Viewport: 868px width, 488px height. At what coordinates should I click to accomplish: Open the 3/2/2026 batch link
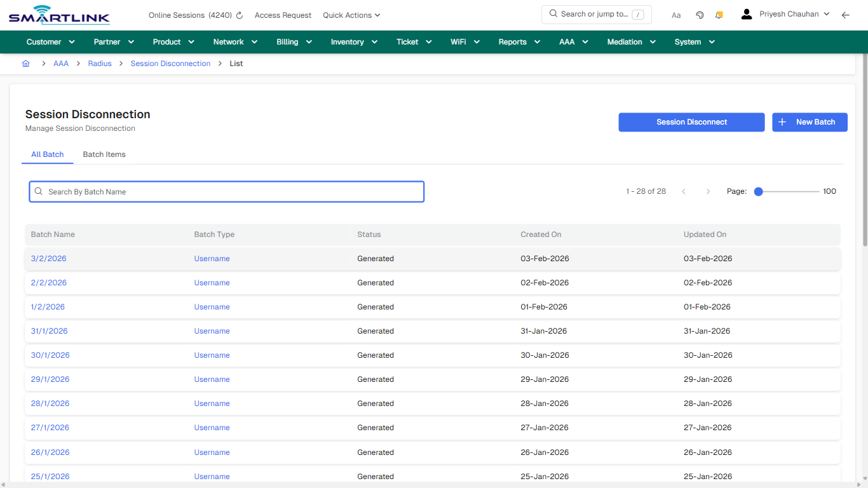pyautogui.click(x=48, y=258)
